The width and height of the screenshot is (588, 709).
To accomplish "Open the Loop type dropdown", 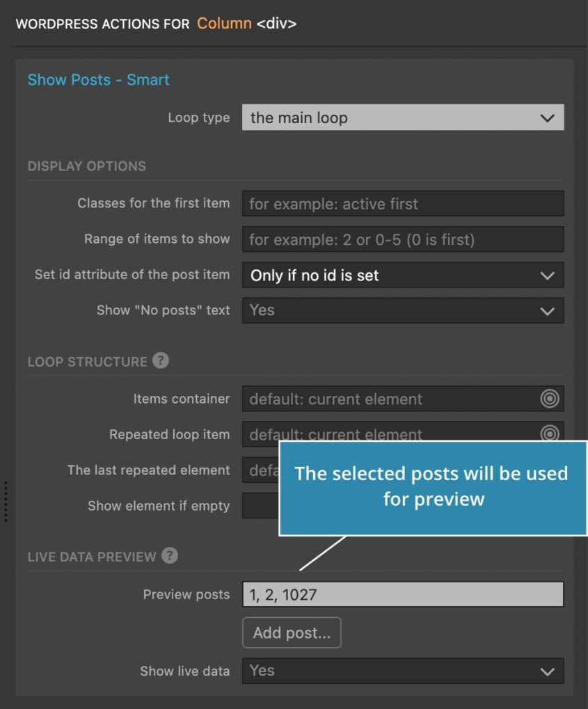I will (x=403, y=118).
